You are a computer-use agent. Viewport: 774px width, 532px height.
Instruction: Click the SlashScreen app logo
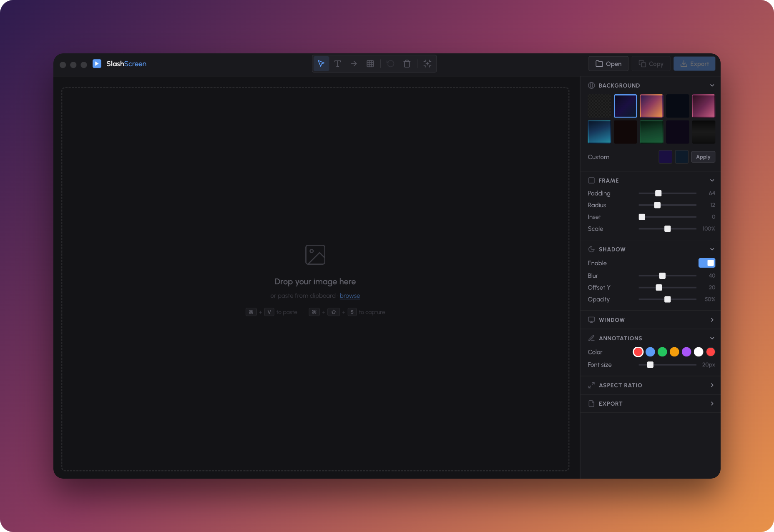tap(97, 63)
